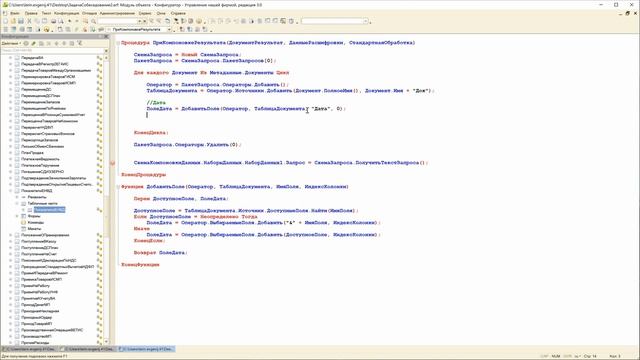Open the Окна menu
640x360 pixels.
tap(161, 13)
